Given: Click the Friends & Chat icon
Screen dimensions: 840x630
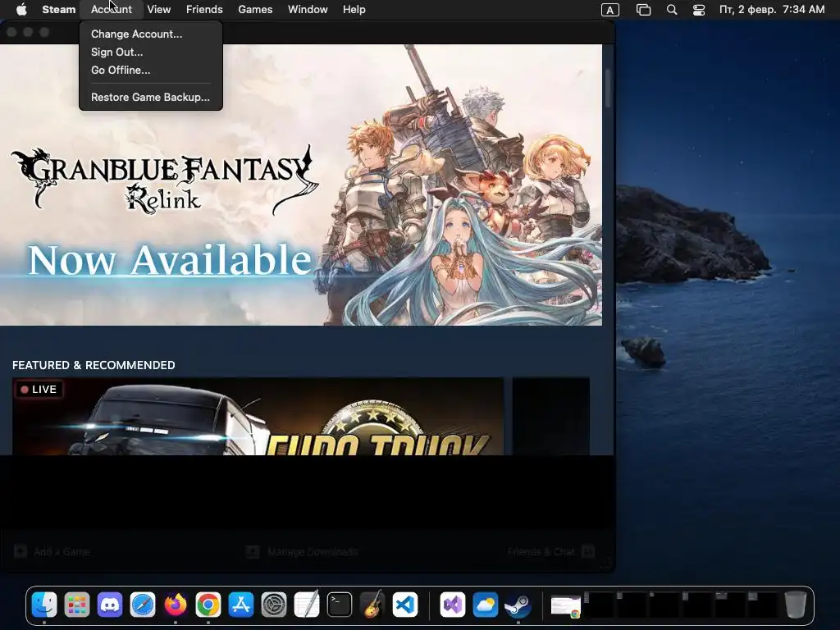Looking at the screenshot, I should coord(588,552).
